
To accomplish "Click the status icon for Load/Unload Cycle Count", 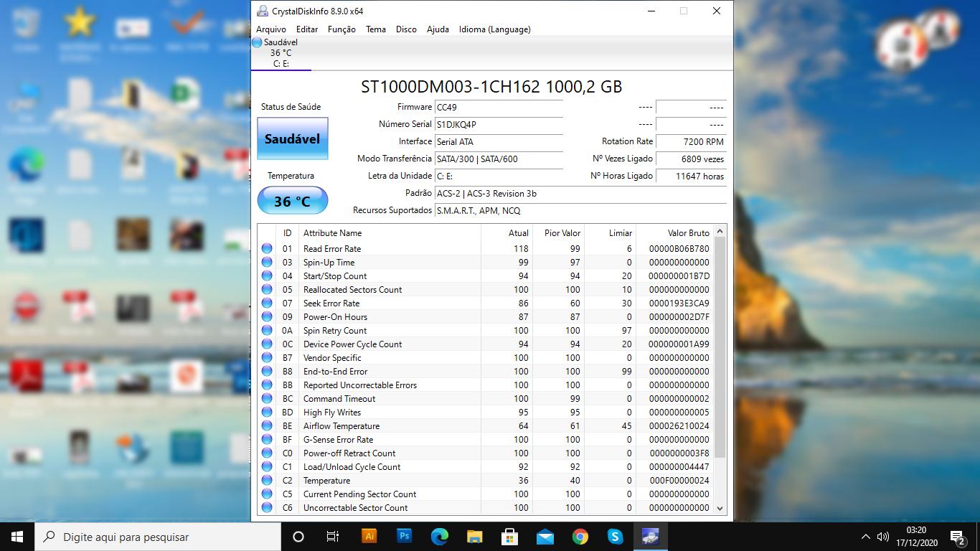I will tap(267, 467).
